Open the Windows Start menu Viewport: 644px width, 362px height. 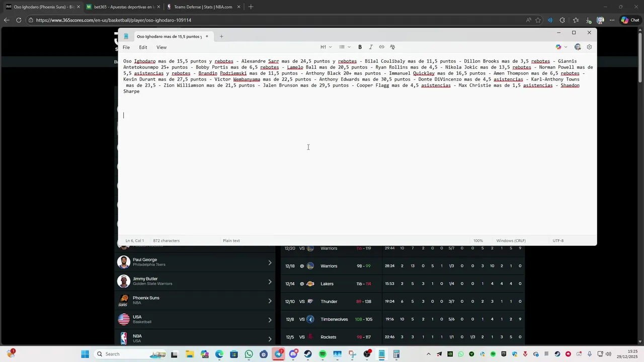(85, 354)
